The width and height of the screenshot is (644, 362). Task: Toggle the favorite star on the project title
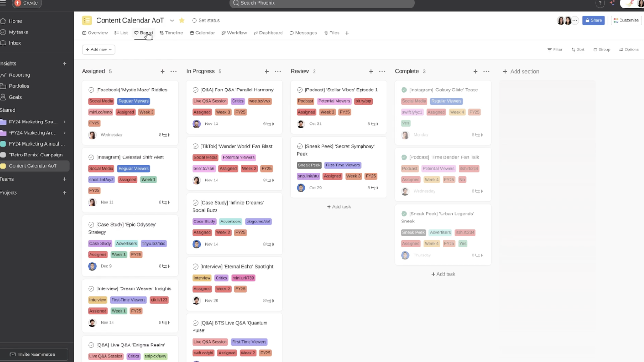pos(182,20)
